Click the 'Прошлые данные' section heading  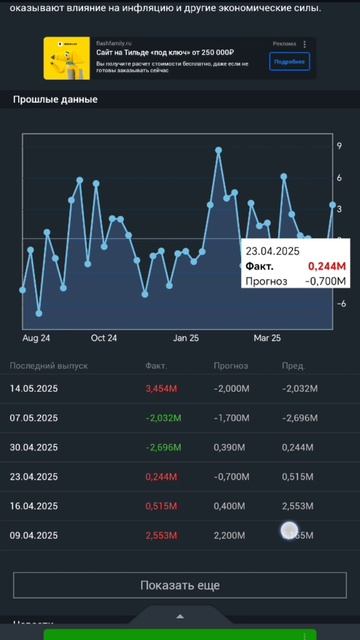click(55, 99)
